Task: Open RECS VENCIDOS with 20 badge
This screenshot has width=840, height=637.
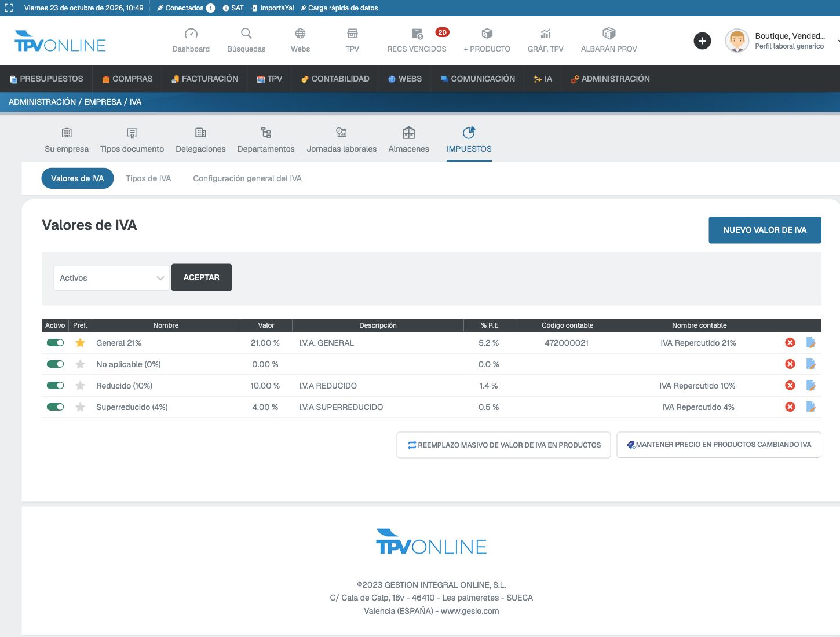Action: pos(417,41)
